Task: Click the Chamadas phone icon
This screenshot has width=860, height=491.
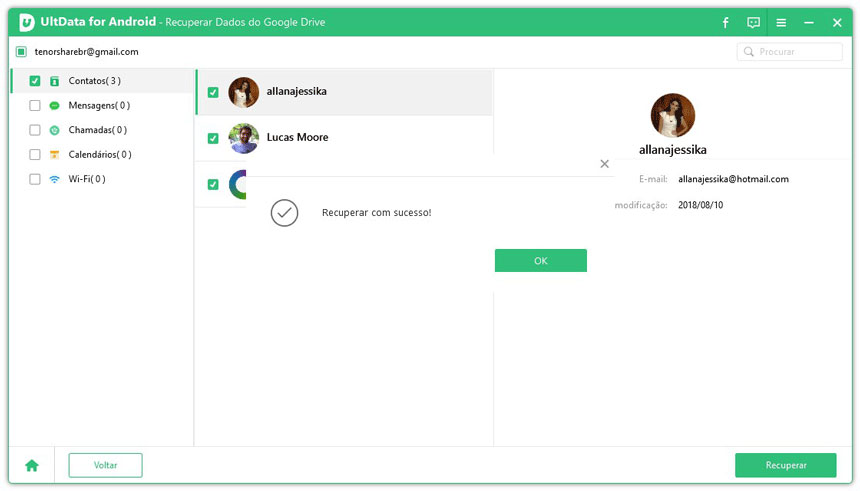Action: tap(54, 130)
